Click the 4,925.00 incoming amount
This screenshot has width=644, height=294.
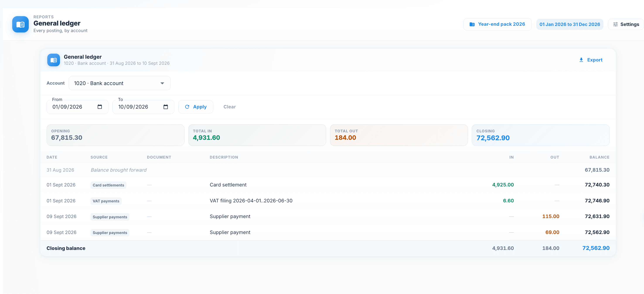(x=503, y=185)
